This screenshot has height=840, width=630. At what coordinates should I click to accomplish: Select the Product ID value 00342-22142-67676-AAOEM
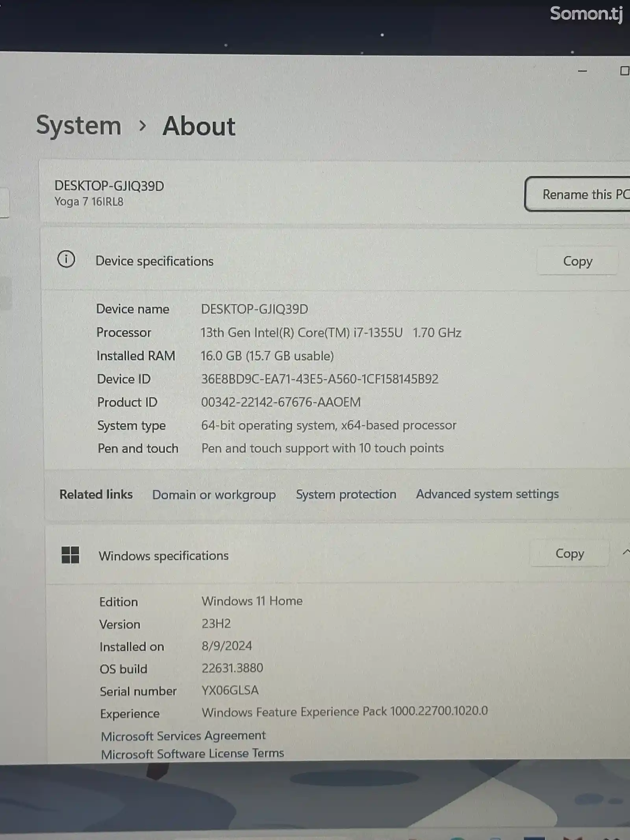tap(281, 402)
